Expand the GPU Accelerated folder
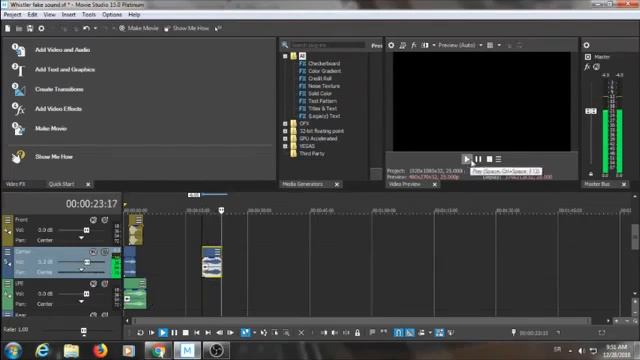The height and width of the screenshot is (360, 640). (285, 139)
